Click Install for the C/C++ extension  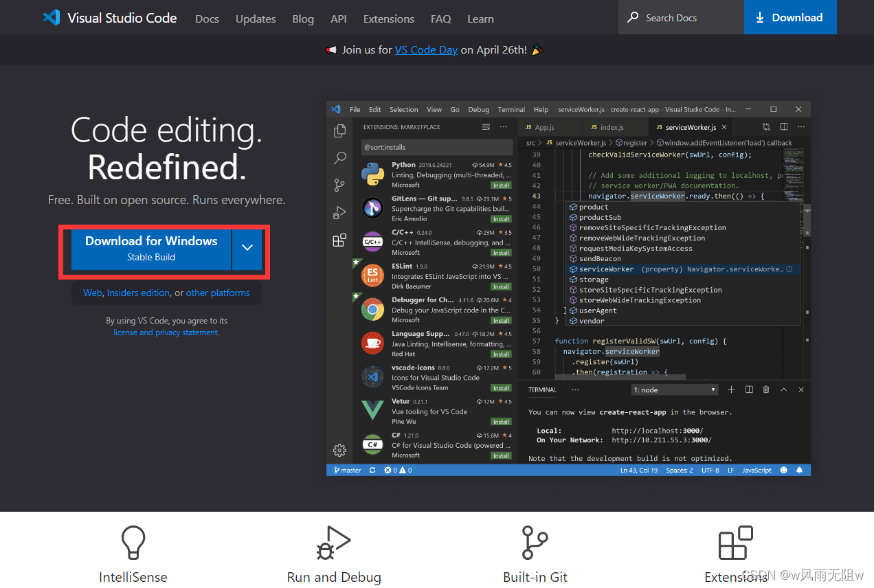click(x=501, y=253)
